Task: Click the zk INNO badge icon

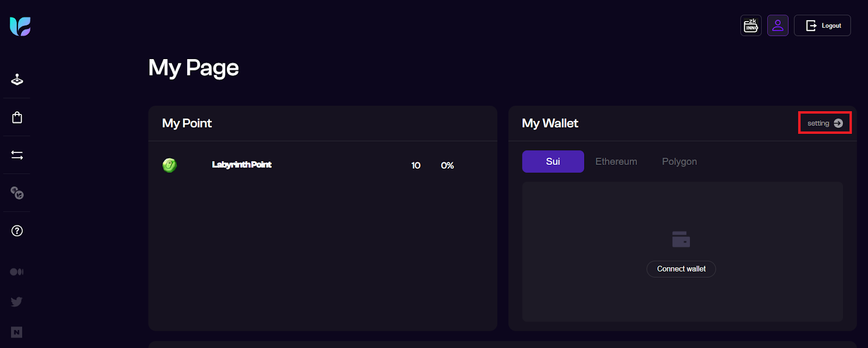Action: tap(751, 25)
